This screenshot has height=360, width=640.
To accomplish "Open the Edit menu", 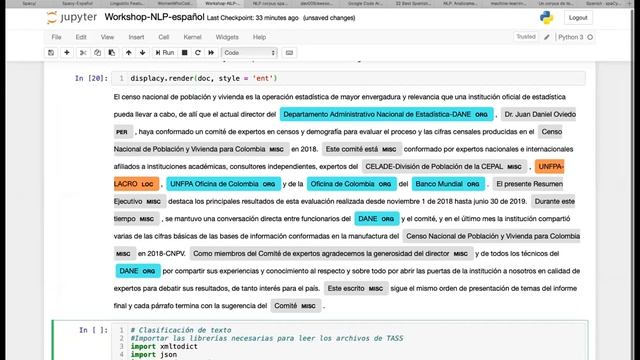I will (x=81, y=37).
